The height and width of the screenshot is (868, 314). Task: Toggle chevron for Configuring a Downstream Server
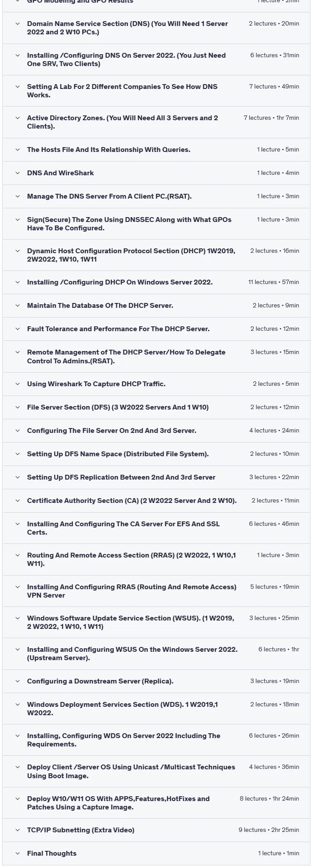pos(18,681)
